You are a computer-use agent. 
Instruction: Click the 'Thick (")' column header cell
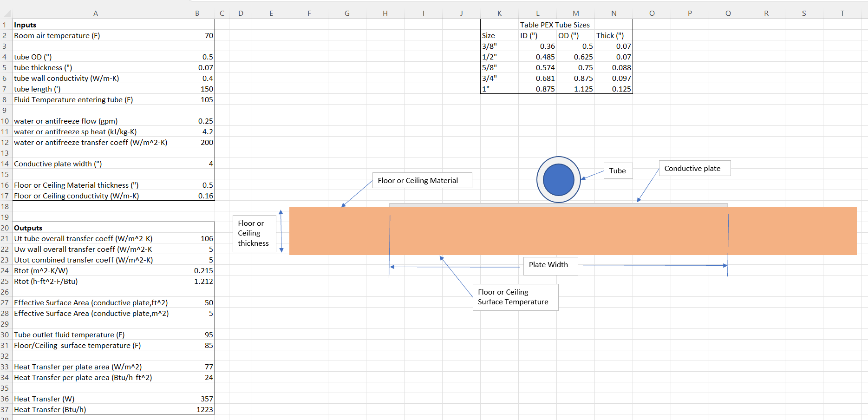pyautogui.click(x=613, y=36)
